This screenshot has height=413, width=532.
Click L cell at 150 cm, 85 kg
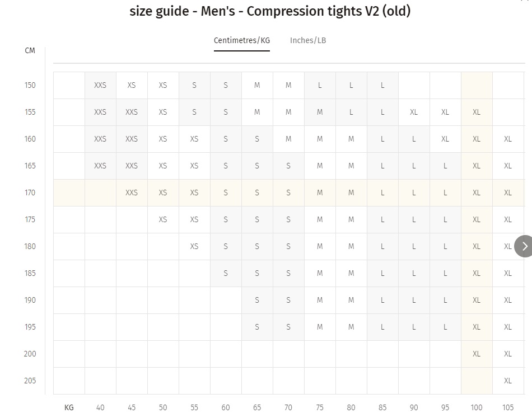382,85
